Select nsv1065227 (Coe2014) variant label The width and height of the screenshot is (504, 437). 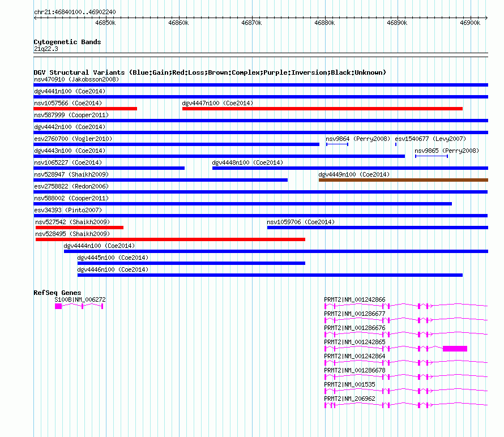[68, 162]
